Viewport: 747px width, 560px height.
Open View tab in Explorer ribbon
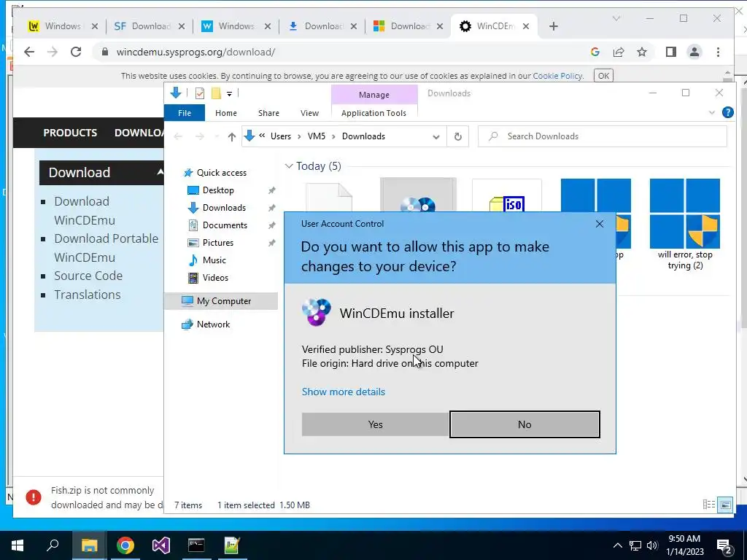pyautogui.click(x=309, y=113)
